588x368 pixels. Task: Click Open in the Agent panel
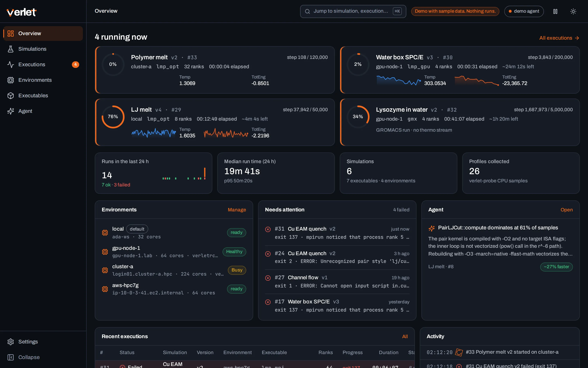click(566, 210)
